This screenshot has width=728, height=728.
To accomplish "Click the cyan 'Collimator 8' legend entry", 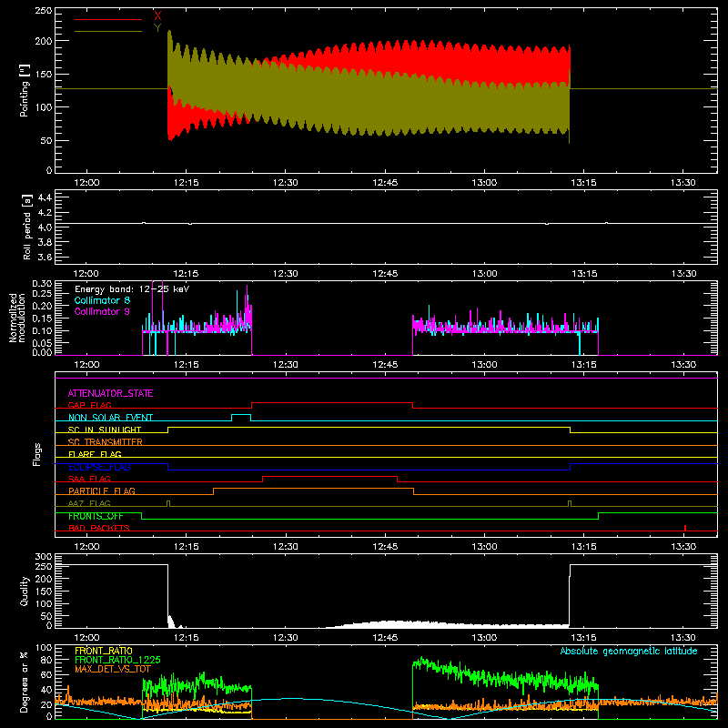I will coord(102,300).
